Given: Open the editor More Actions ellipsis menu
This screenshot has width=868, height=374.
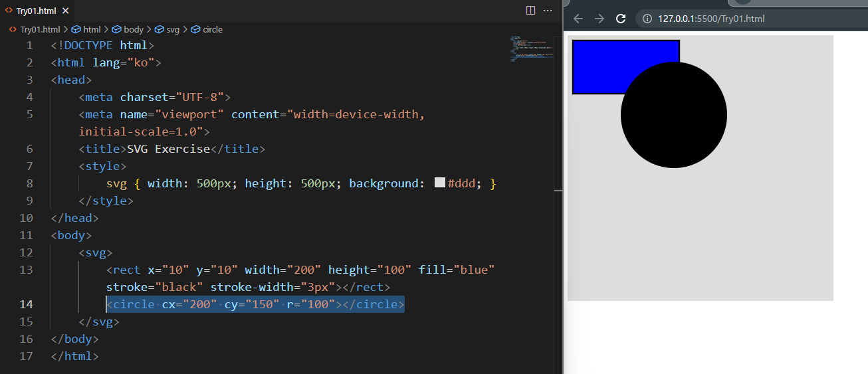Looking at the screenshot, I should 548,10.
